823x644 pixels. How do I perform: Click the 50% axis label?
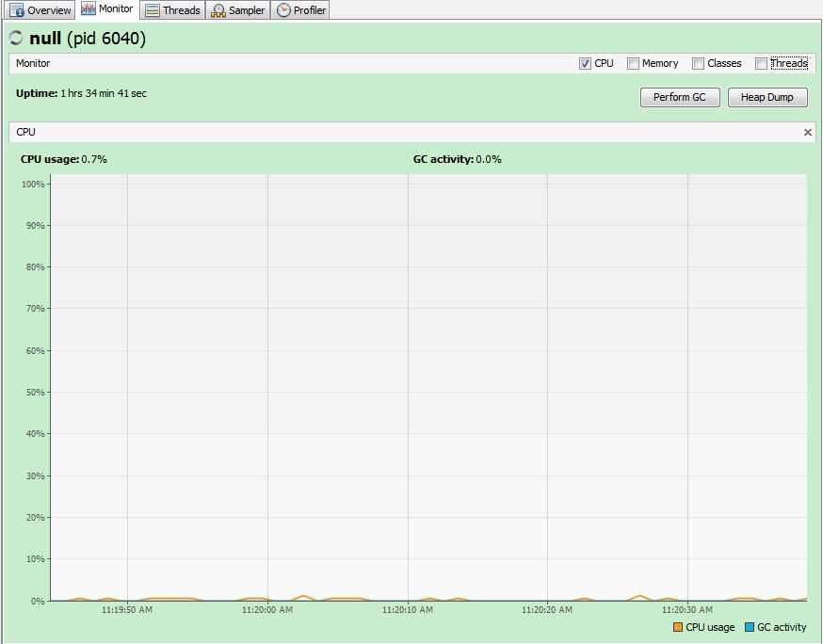pyautogui.click(x=35, y=392)
